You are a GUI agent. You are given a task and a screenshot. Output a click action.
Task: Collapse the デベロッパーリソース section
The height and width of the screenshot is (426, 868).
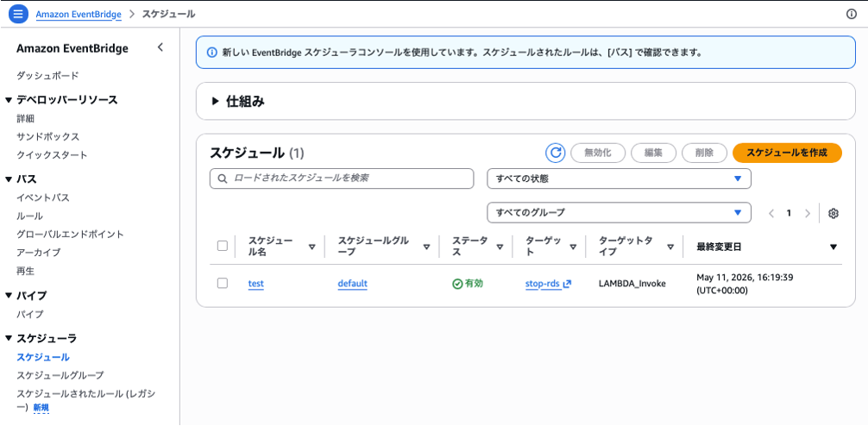[9, 100]
